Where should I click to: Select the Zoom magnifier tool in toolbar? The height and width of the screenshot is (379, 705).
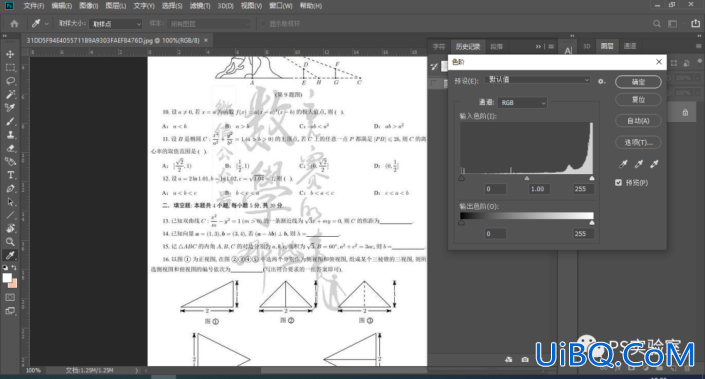pyautogui.click(x=10, y=242)
